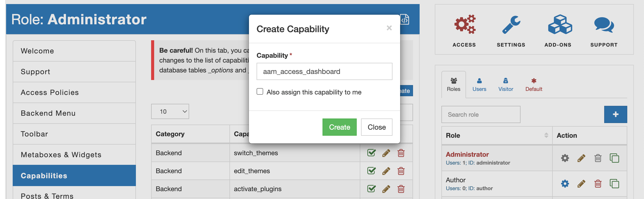644x199 pixels.
Task: Check Also assign this capability to me
Action: tap(260, 91)
